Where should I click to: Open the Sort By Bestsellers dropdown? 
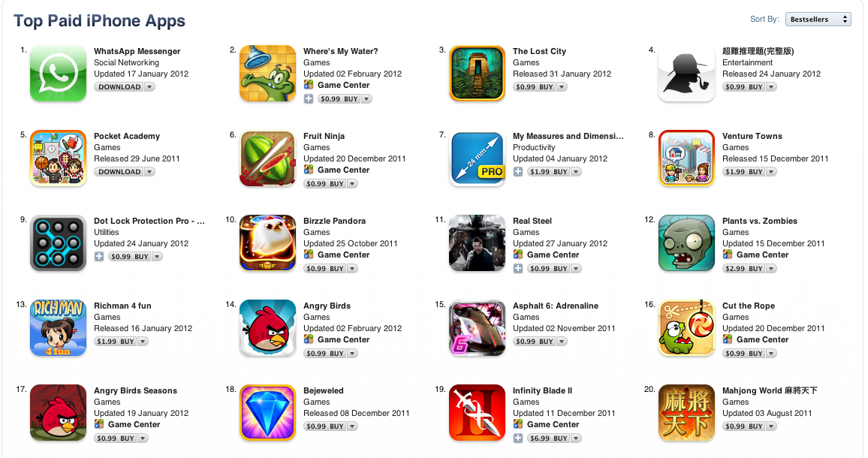coord(818,20)
